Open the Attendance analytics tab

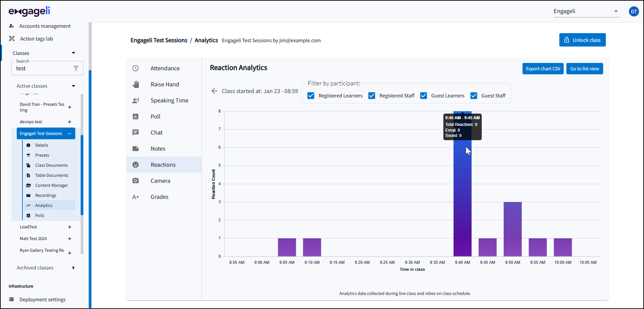164,68
